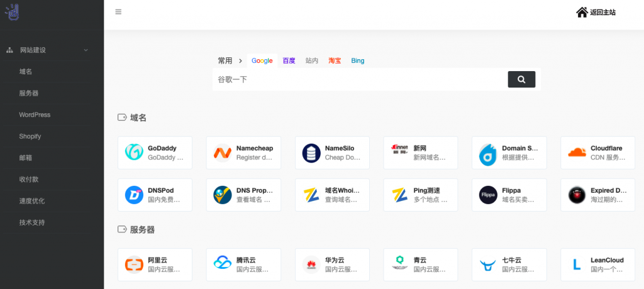Image resolution: width=644 pixels, height=289 pixels.
Task: Click the Cloudflare orange cloud icon
Action: pos(577,152)
